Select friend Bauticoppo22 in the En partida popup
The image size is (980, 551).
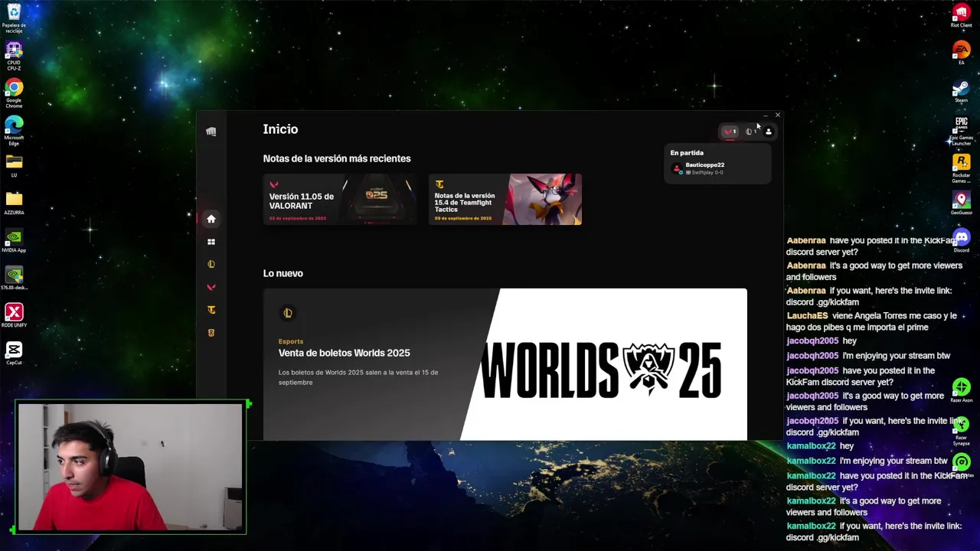[x=717, y=168]
